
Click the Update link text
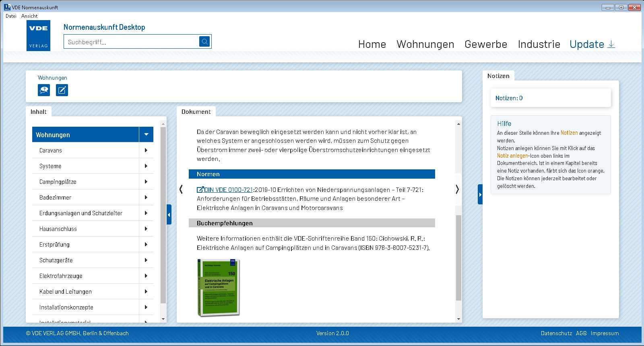point(587,44)
